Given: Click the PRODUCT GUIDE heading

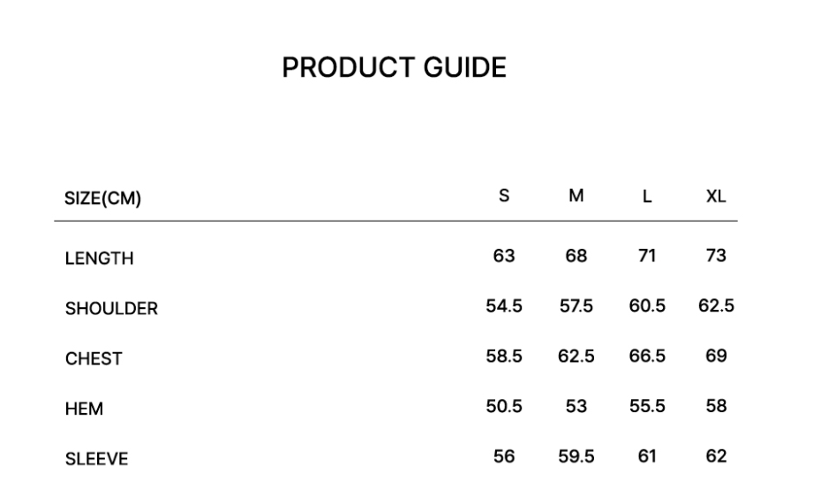Looking at the screenshot, I should (x=394, y=68).
